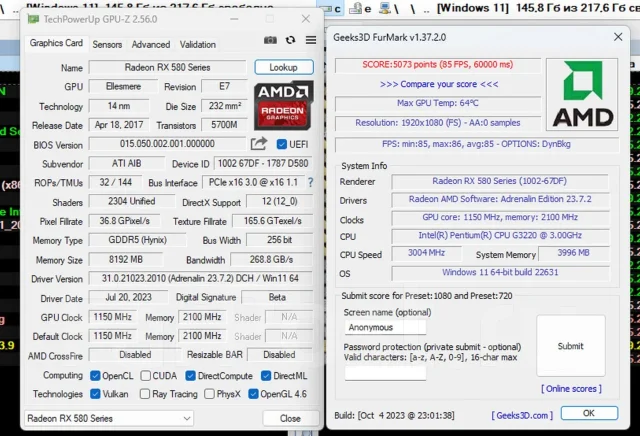Toggle the Vulkan checkbox
Screen dimensions: 640x436
pos(95,394)
